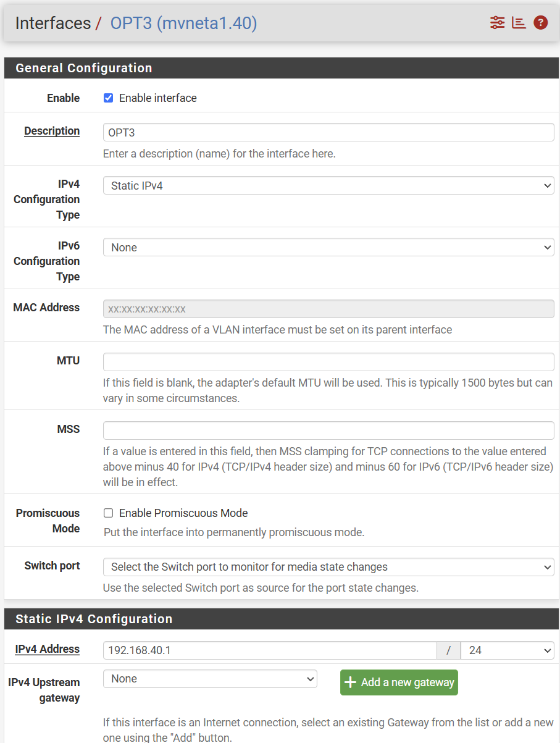
Task: Select the subnet mask dropdown showing 24
Action: 507,650
